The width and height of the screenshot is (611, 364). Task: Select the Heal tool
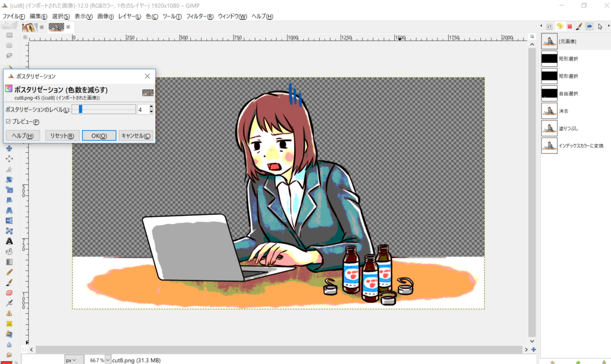pos(10,323)
